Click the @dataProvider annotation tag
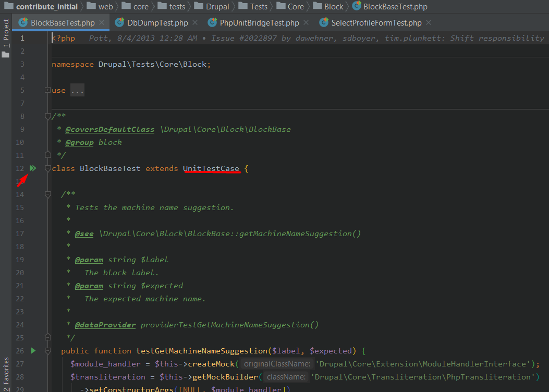The image size is (549, 392). pyautogui.click(x=105, y=325)
